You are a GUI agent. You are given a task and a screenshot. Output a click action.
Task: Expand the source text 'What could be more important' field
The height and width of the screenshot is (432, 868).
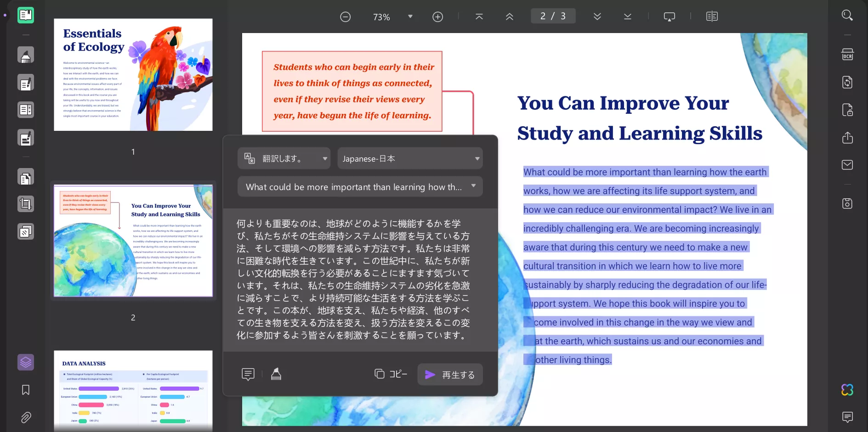click(360, 187)
